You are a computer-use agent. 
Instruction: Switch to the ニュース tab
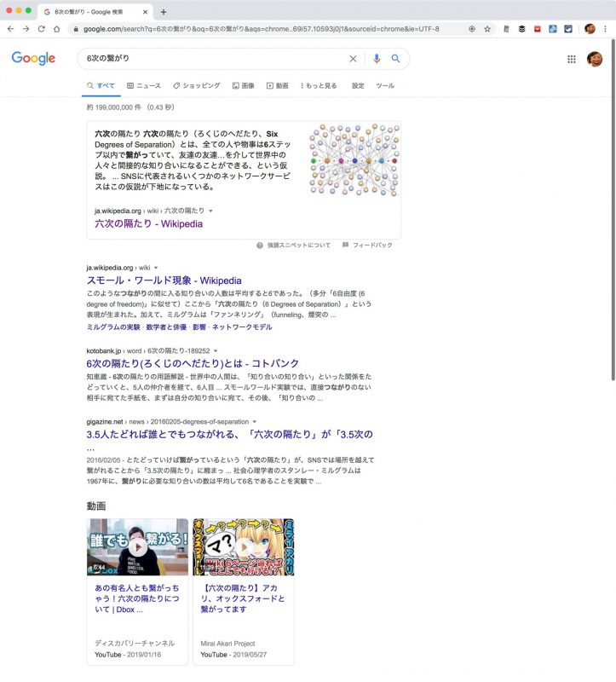coord(144,86)
